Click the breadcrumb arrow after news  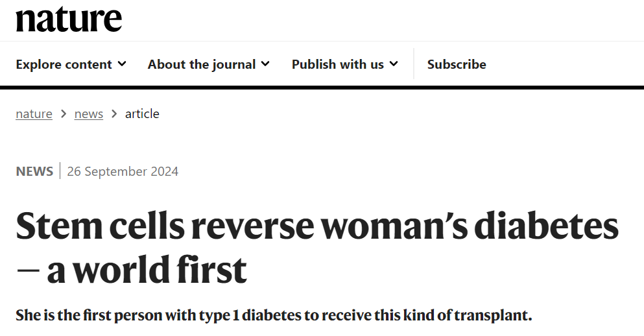114,114
